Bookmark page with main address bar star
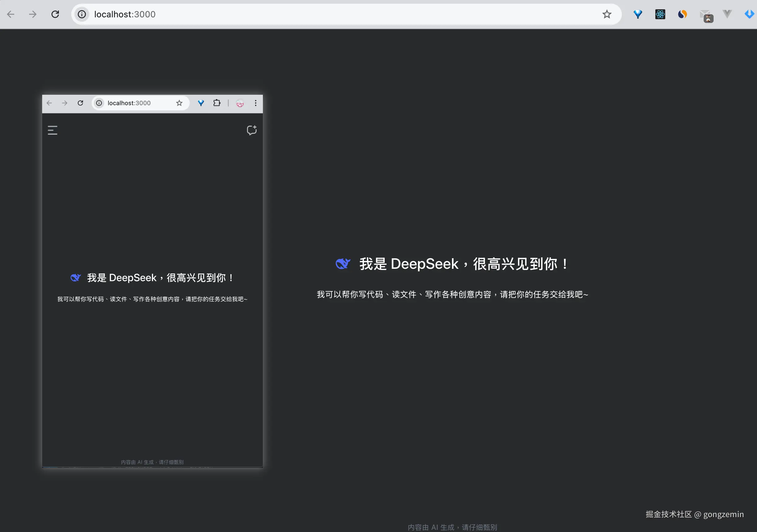 click(607, 14)
